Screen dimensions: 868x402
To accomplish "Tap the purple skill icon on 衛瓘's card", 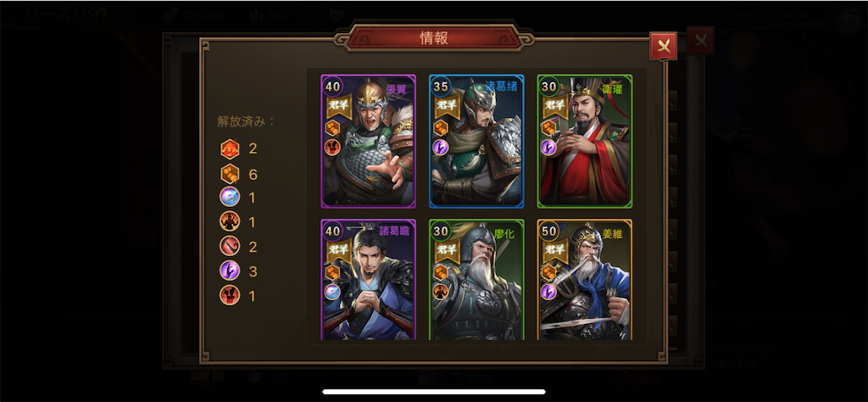I will point(548,148).
